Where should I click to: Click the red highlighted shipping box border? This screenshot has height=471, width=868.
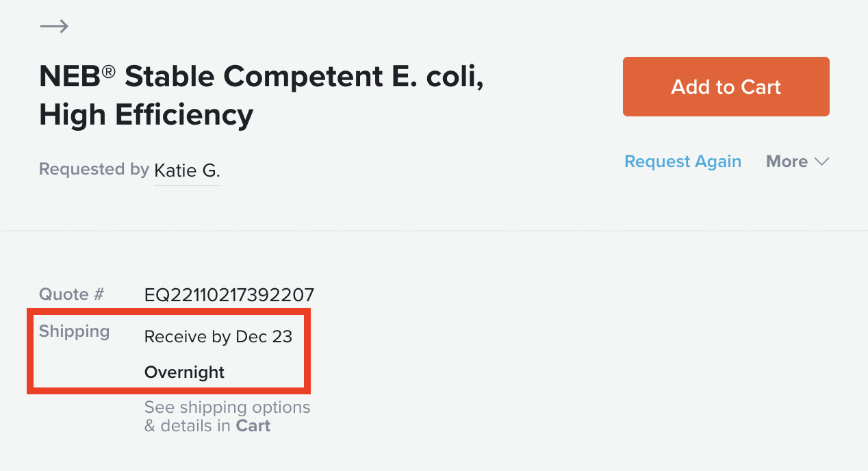tap(168, 310)
